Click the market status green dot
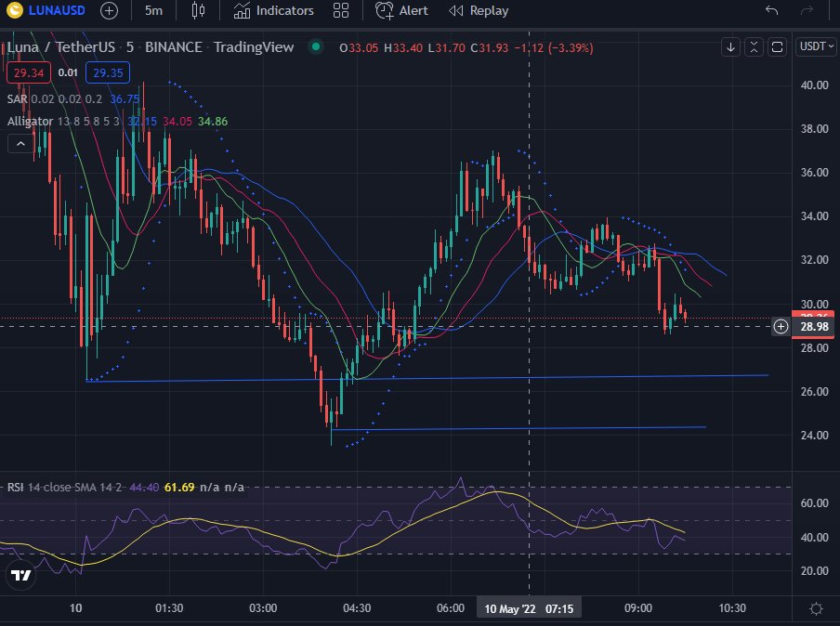This screenshot has height=626, width=840. [316, 47]
